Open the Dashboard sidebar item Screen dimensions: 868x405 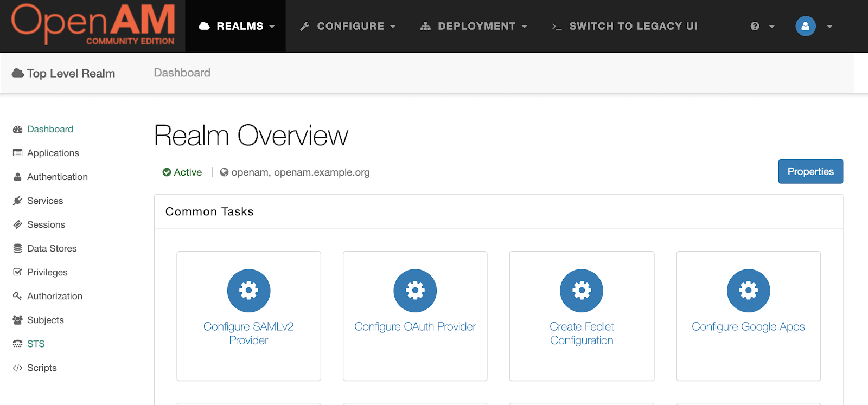click(50, 129)
